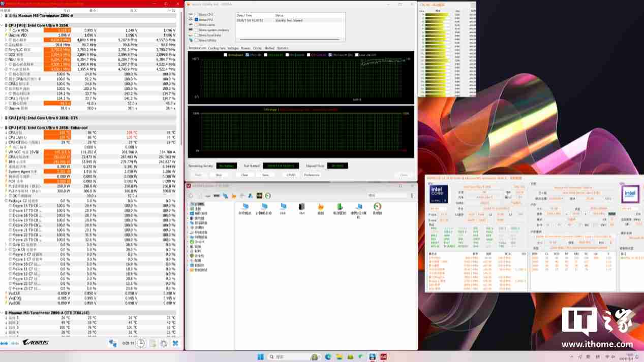644x362 pixels.
Task: Expand the Computer node in AIDA64 sidebar
Action: [188, 204]
